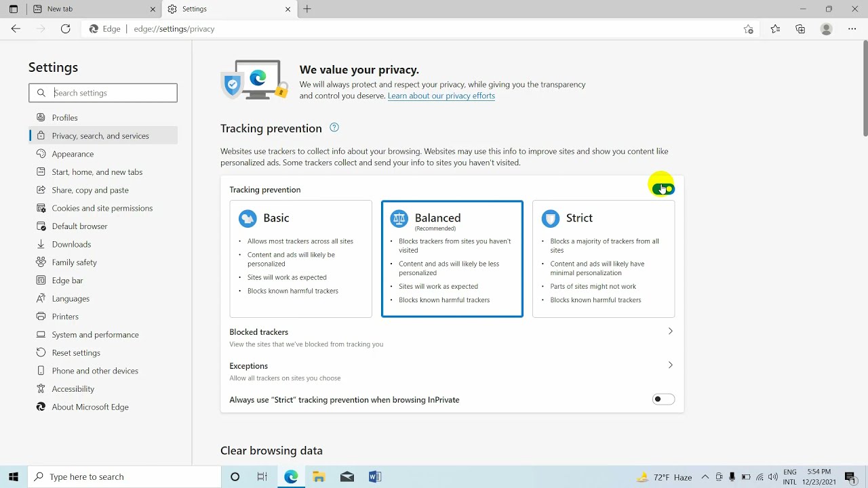868x488 pixels.
Task: Open Start, home, and new tabs settings
Action: click(103, 172)
